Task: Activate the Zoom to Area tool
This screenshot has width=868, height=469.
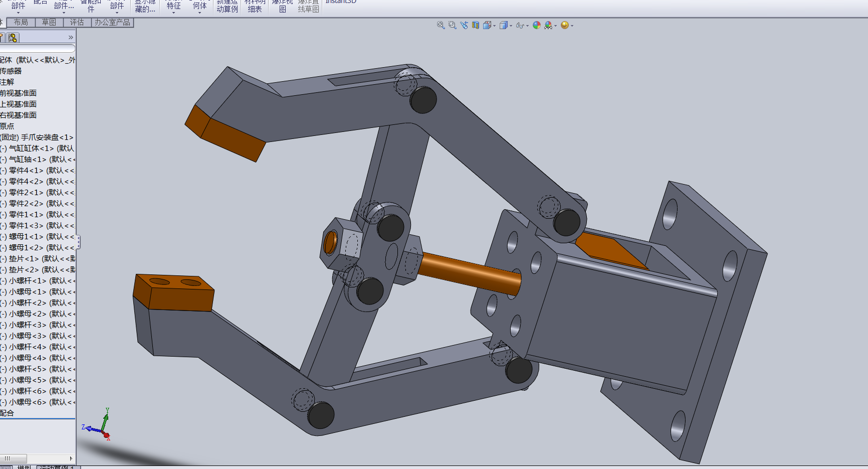Action: click(452, 25)
